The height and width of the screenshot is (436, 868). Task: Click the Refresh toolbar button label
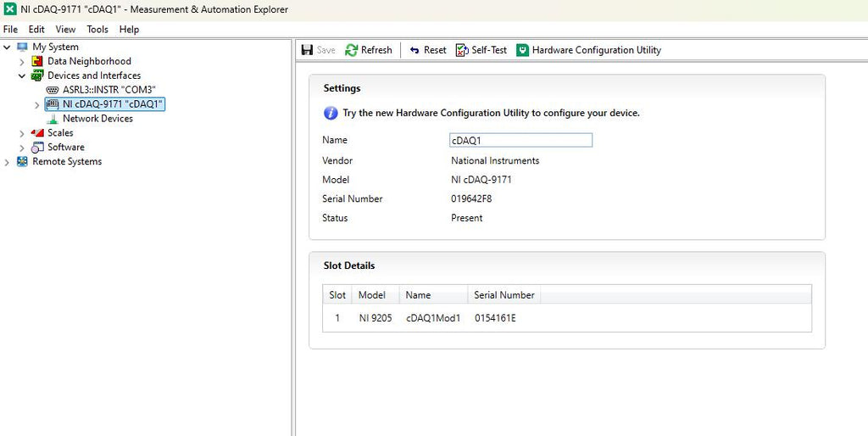tap(376, 50)
